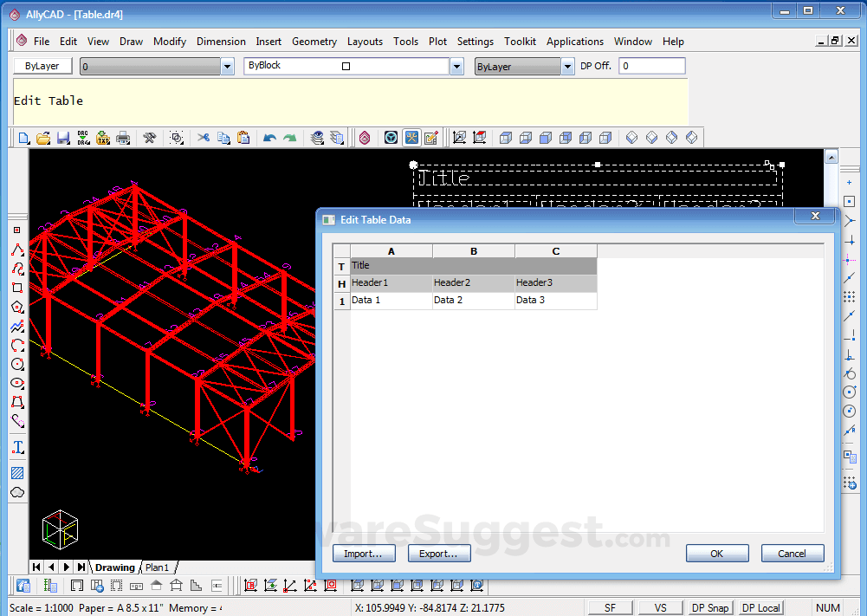Open the ByBlock line style dropdown
Viewport: 867px width, 616px height.
click(456, 65)
